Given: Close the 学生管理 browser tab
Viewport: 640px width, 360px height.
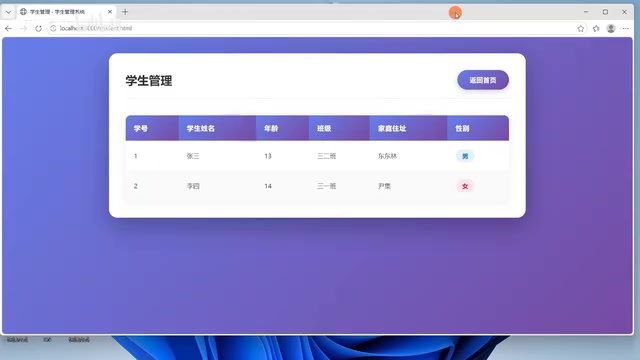Looking at the screenshot, I should 110,12.
